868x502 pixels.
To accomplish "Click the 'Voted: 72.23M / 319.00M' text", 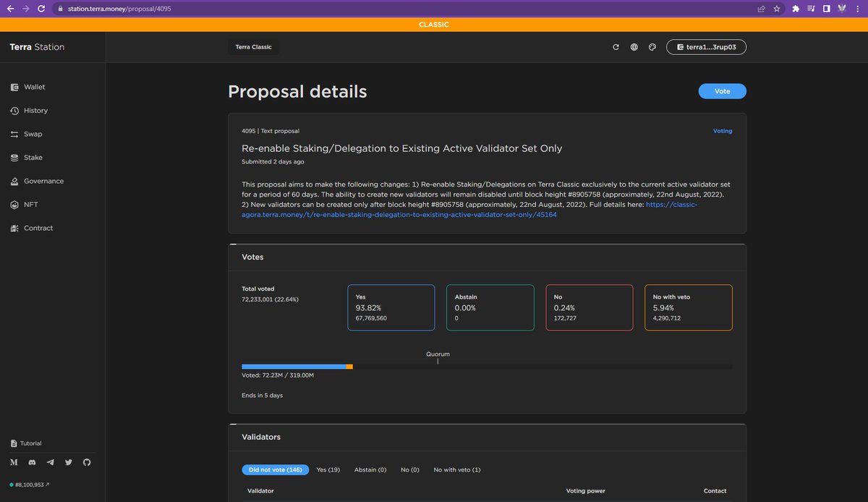I will (278, 375).
